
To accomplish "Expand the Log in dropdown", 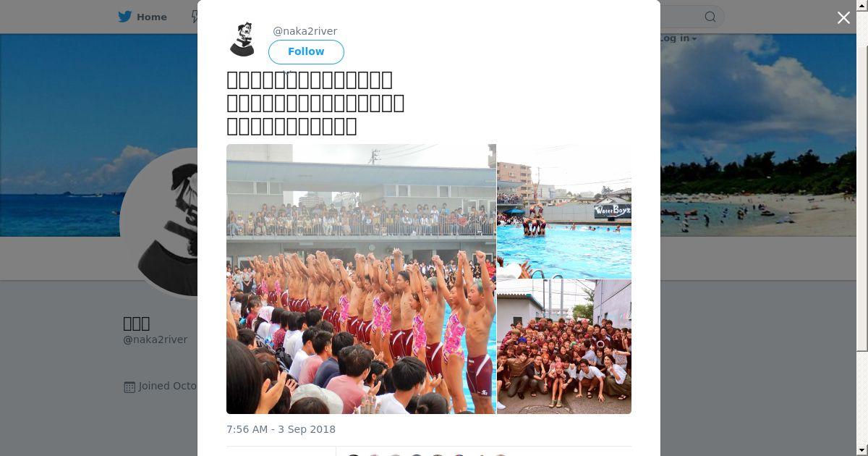I will (678, 38).
